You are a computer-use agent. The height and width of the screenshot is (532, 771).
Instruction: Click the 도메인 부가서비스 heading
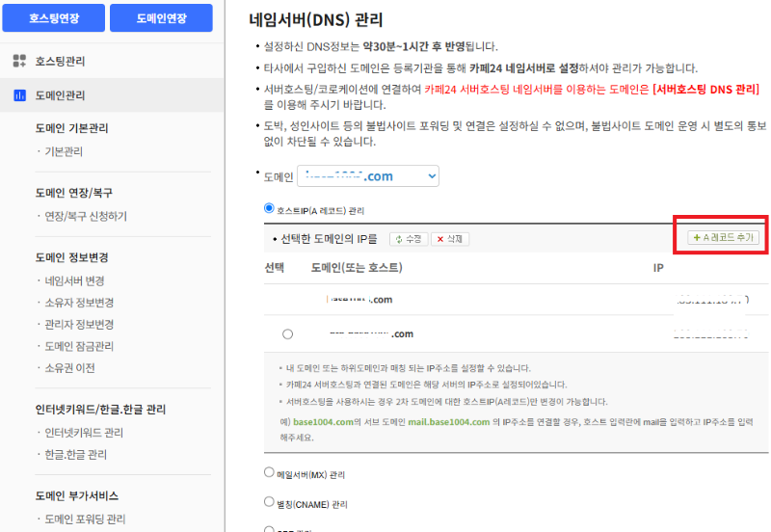[77, 495]
